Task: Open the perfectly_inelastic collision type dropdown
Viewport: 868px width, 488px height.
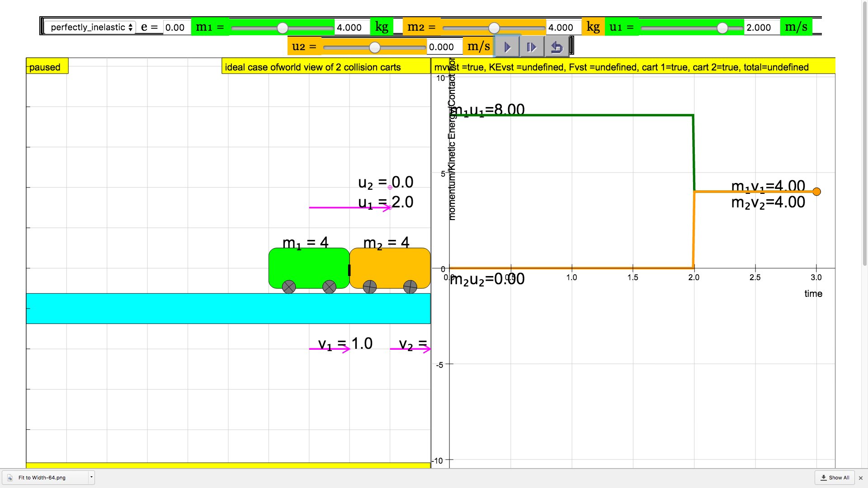Action: 90,27
